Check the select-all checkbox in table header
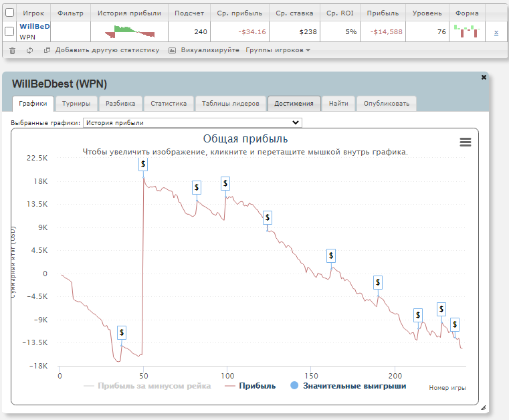Viewport: 509px width, 420px height. [9, 13]
